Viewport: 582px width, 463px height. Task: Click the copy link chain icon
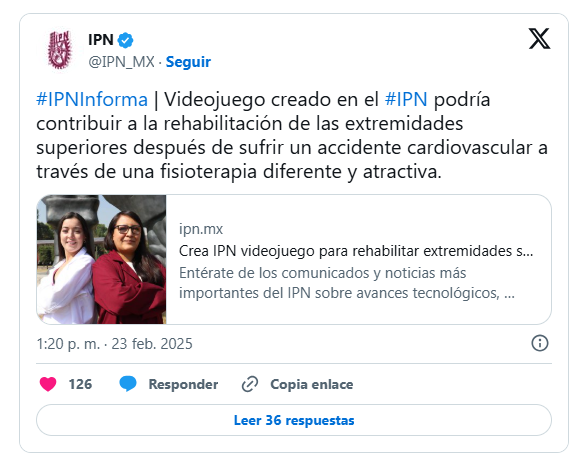[250, 384]
